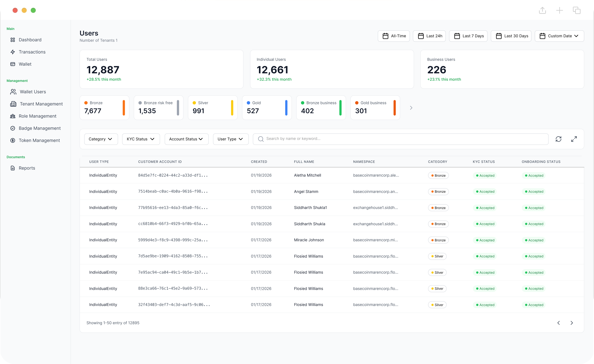Select the All-Time filter button
This screenshot has width=594, height=364.
(x=393, y=36)
